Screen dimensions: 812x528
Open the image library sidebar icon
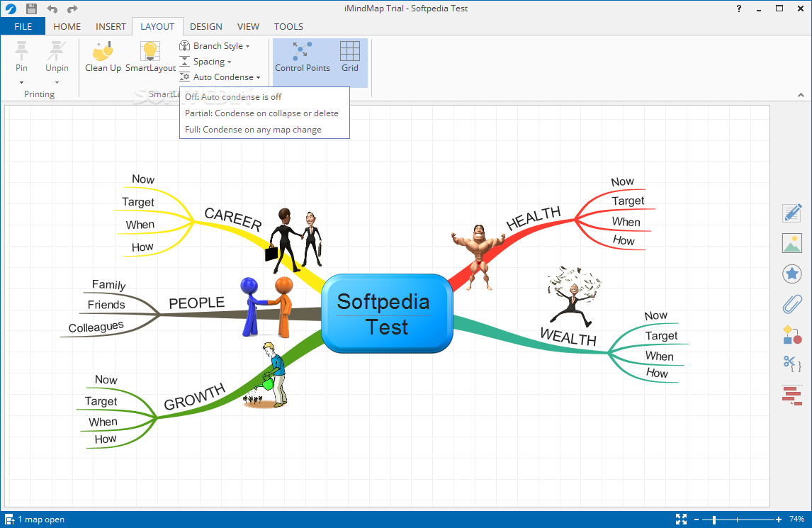791,243
